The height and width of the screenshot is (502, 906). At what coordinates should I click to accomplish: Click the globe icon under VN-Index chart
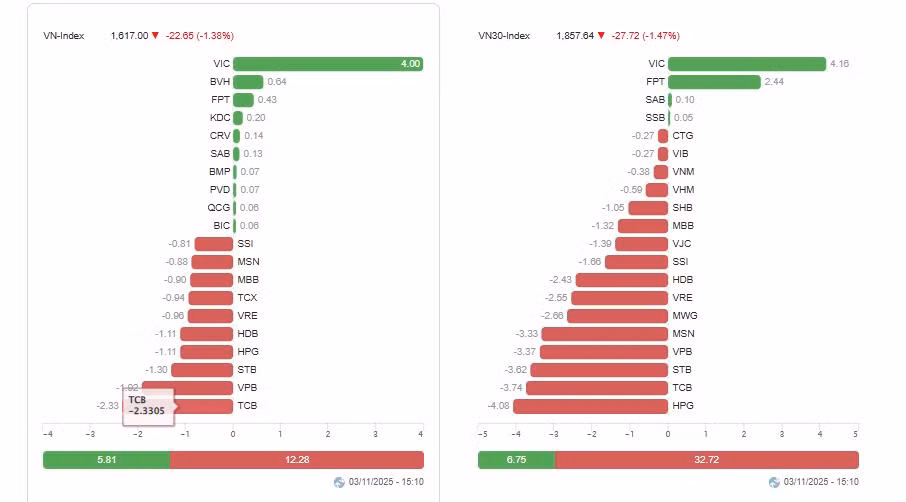point(339,482)
